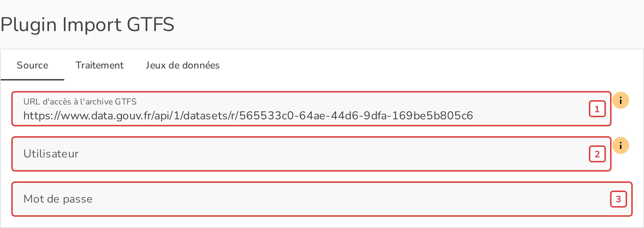Switch to the Traitement tab
Viewport: 644px width, 228px height.
100,65
